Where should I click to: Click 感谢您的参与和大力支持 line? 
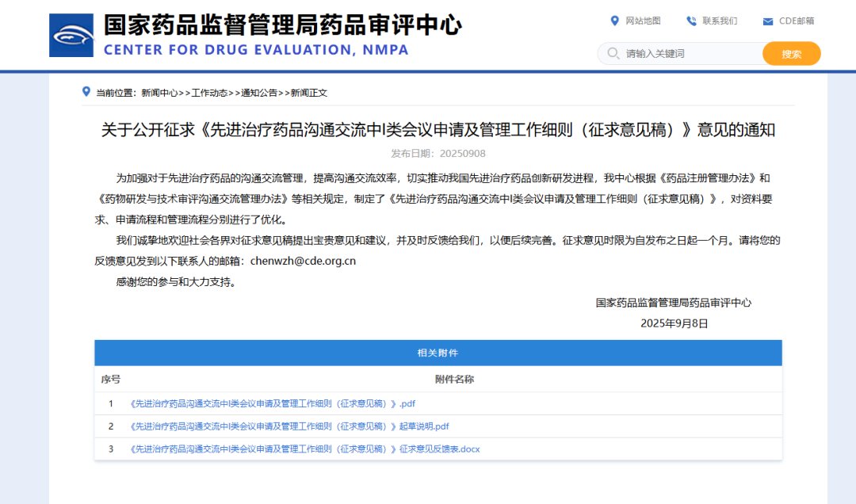click(x=175, y=282)
